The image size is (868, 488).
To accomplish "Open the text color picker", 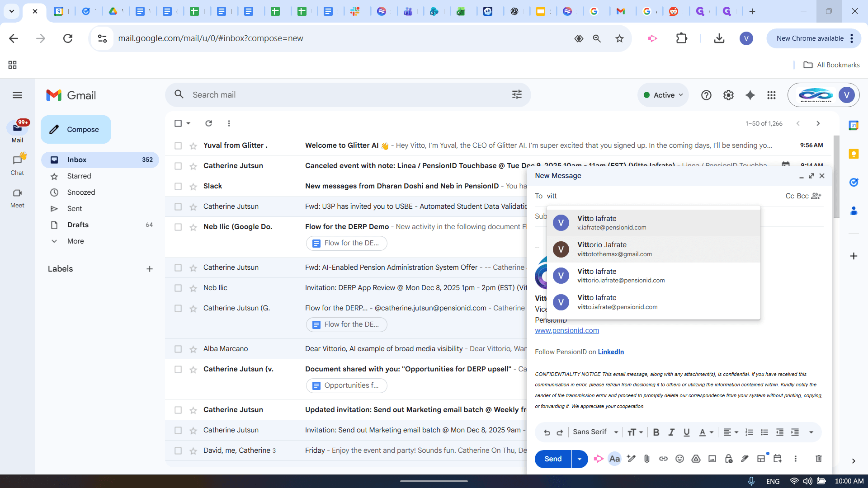I will [x=706, y=432].
